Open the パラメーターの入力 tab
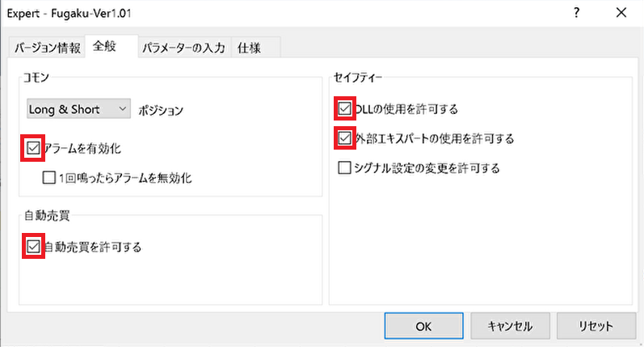This screenshot has width=644, height=347. 183,48
